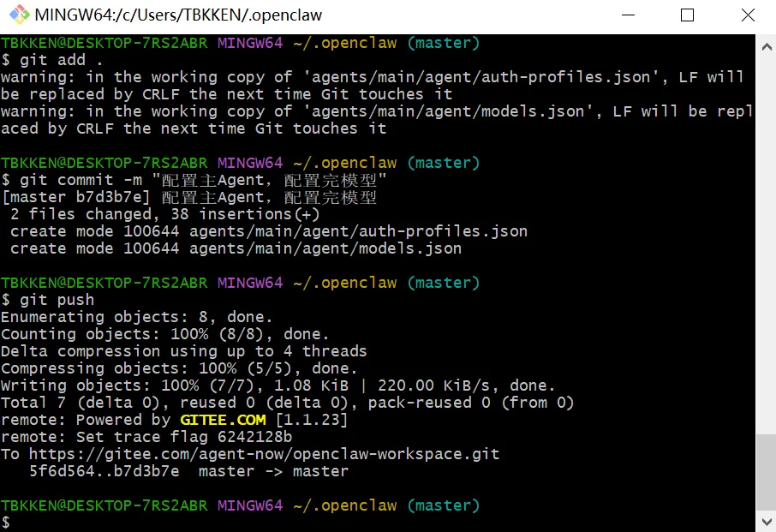Click '2 files changed, 38 insertions(+)' line

tap(164, 214)
